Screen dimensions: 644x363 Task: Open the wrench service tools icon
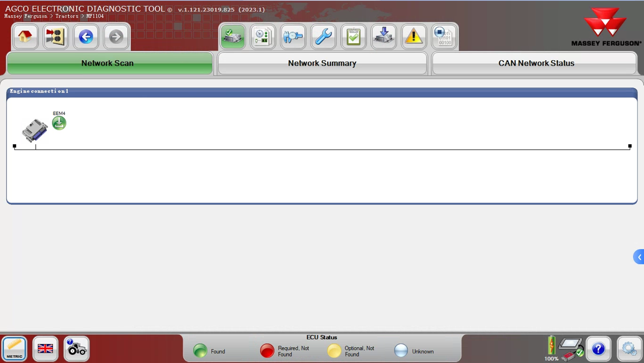tap(323, 37)
